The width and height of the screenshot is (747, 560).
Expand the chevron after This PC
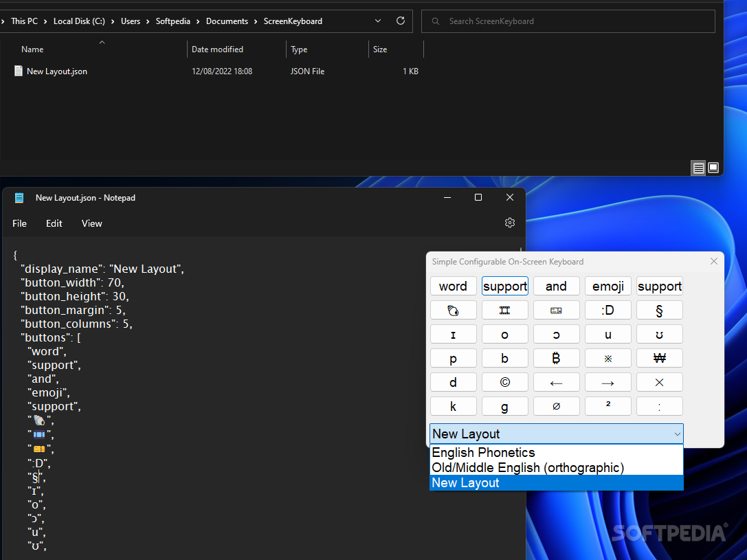click(x=45, y=21)
